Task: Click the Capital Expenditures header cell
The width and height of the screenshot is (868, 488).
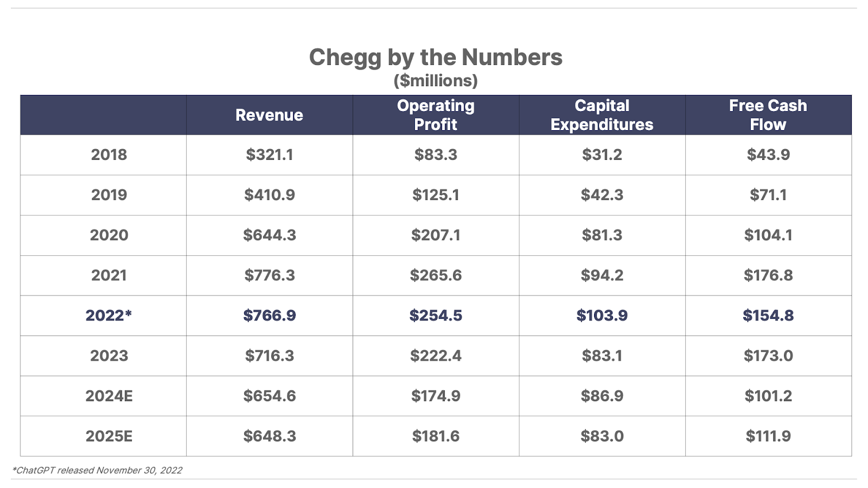Action: 602,115
